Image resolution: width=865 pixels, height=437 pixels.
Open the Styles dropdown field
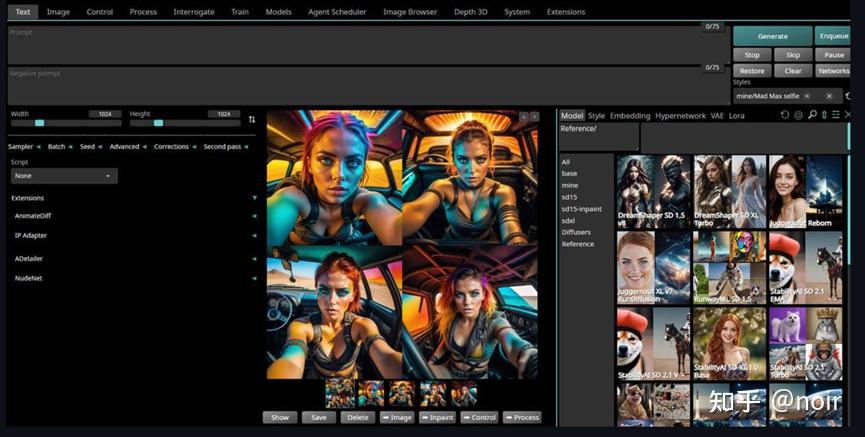tap(788, 96)
